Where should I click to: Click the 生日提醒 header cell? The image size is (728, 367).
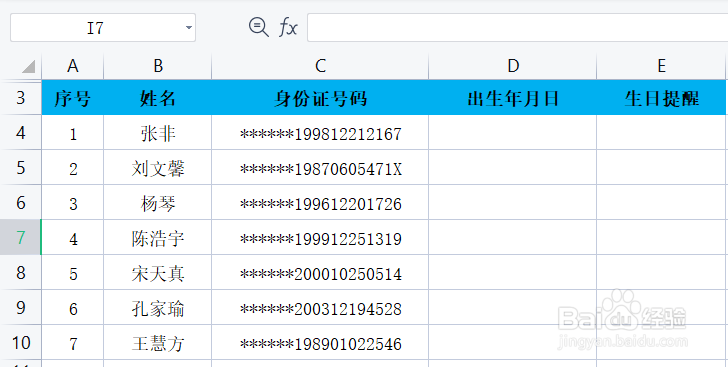point(662,98)
